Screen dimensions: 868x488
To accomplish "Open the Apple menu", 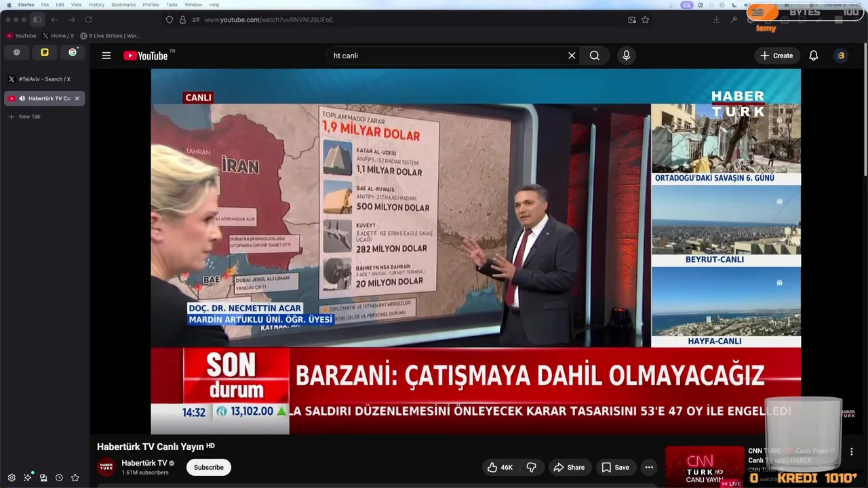I will click(9, 5).
